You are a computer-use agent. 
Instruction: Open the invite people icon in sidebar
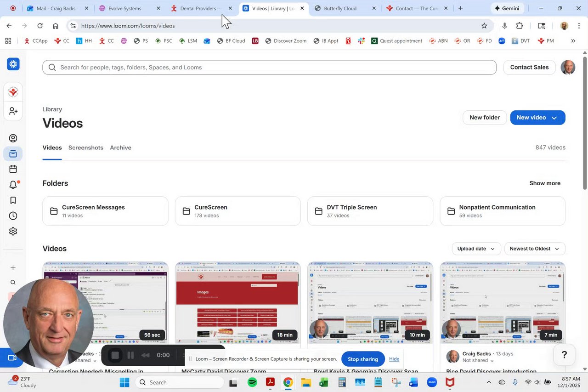[13, 111]
